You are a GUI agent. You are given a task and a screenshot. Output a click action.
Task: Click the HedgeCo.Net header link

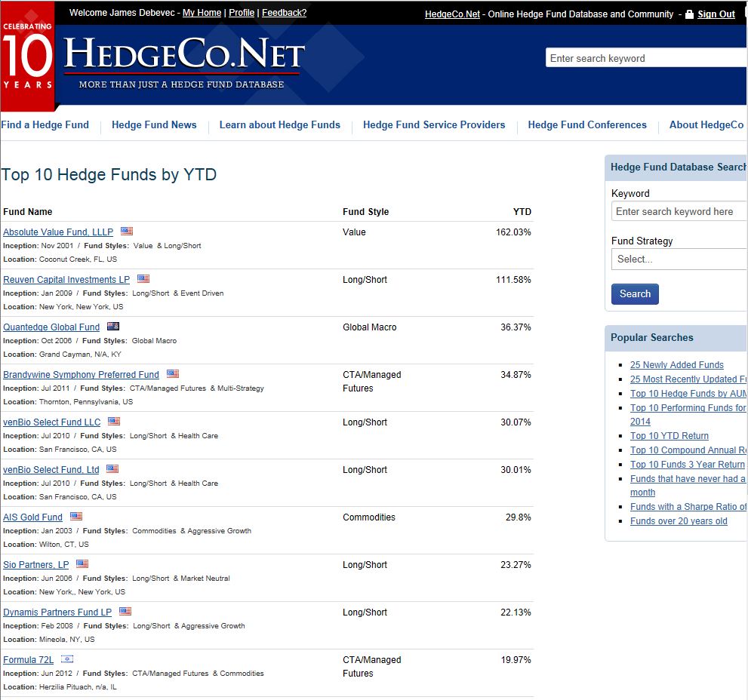point(452,14)
